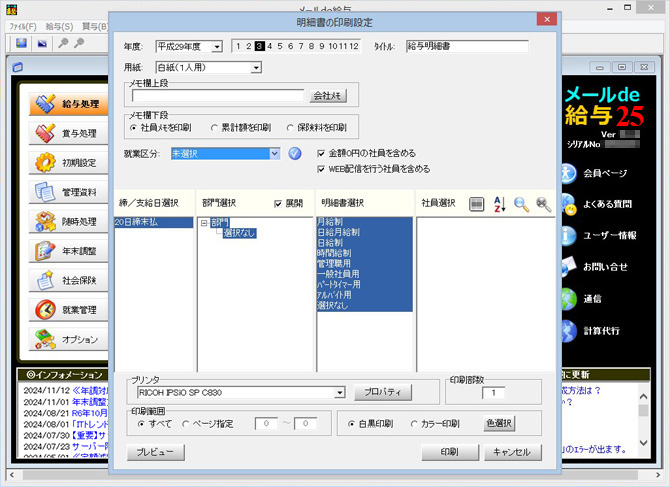Click the メモ欄上段 text field

point(218,96)
